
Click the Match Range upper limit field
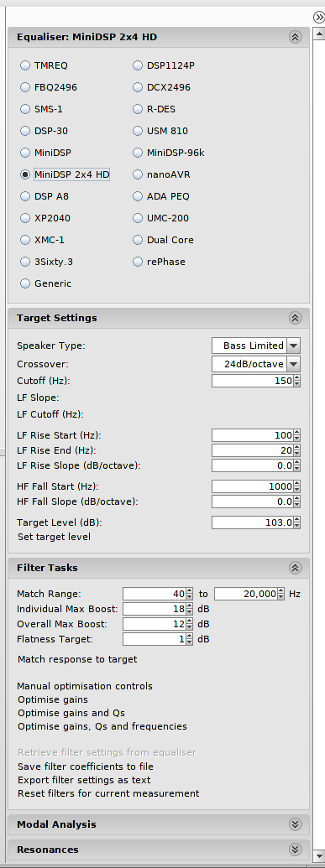coord(246,594)
